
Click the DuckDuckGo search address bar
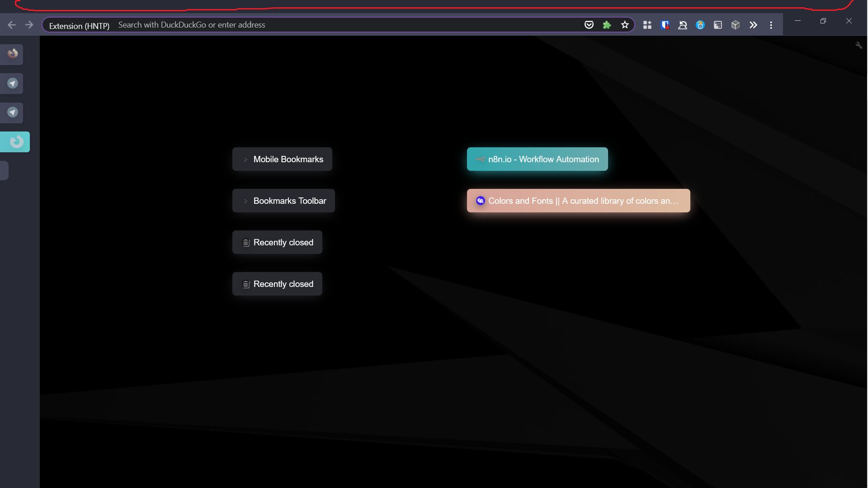coord(316,24)
